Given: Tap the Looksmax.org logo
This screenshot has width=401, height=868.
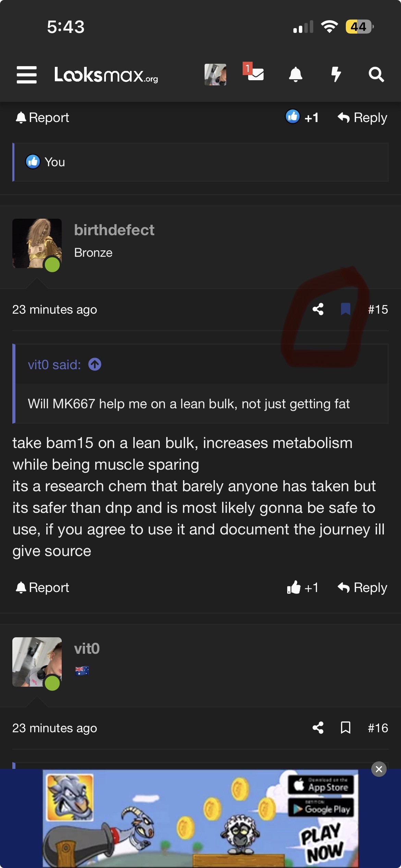Looking at the screenshot, I should click(106, 75).
